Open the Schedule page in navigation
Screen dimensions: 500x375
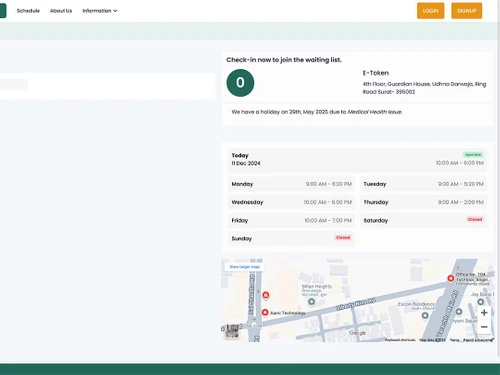[28, 11]
